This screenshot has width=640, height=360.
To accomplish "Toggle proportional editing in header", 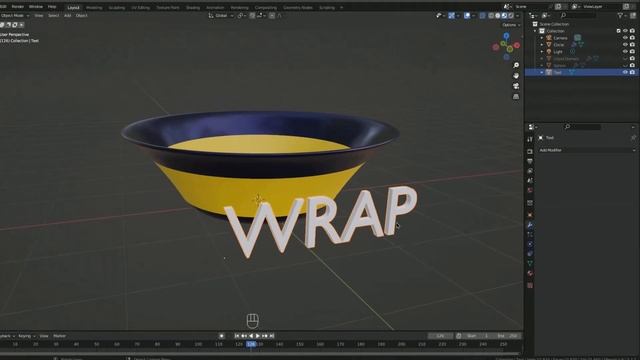I will tap(272, 16).
